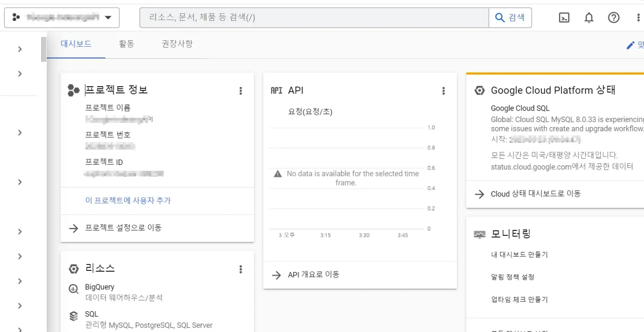Open the 프로젝트 정보 card three-dot menu
Screen dimensions: 644x332
(241, 90)
